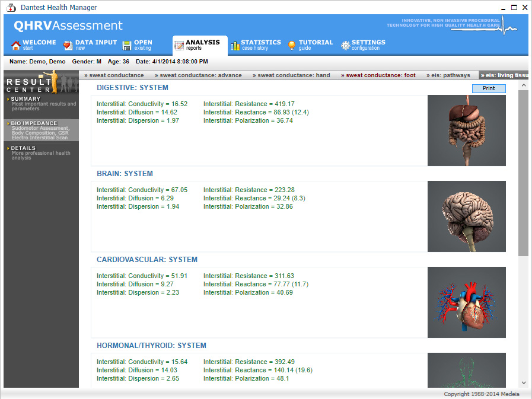Screen dimensions: 532x399
Task: Click the cardiovascular heart image
Action: (467, 302)
